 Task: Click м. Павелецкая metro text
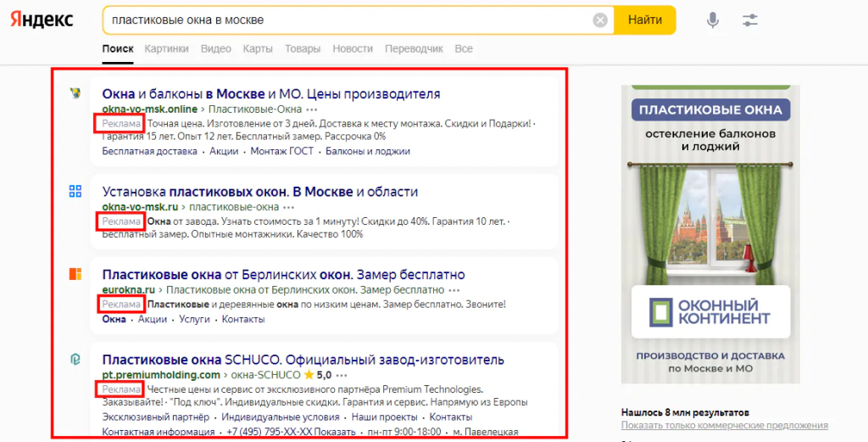pyautogui.click(x=486, y=432)
